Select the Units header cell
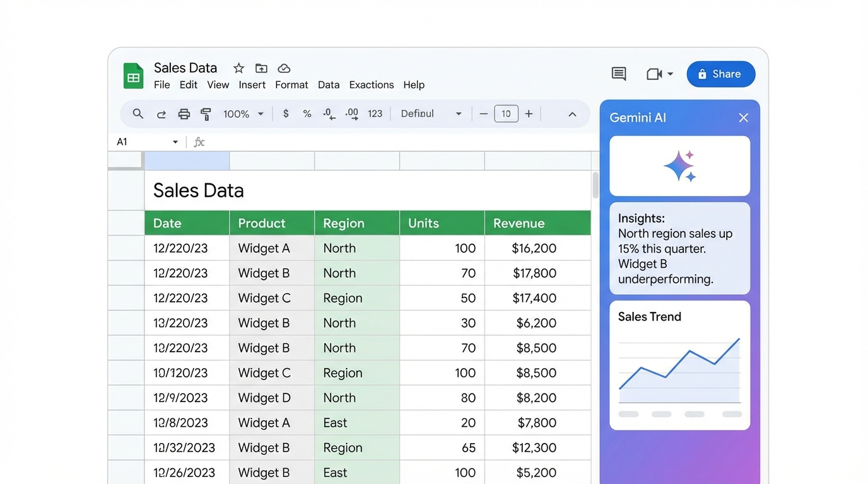868x484 pixels. click(442, 223)
